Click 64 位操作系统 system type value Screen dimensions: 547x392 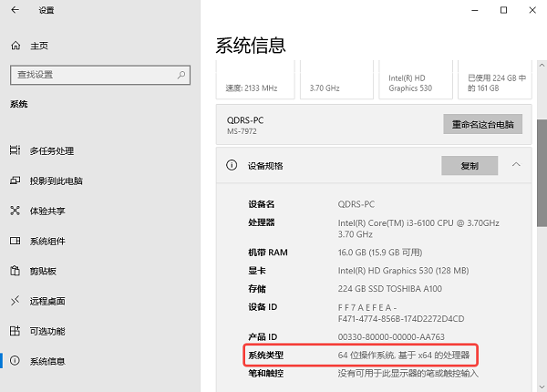click(404, 355)
